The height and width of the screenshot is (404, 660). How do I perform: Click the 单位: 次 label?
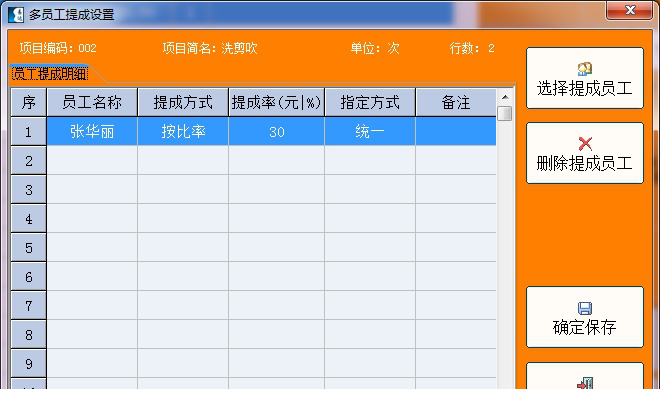click(375, 48)
